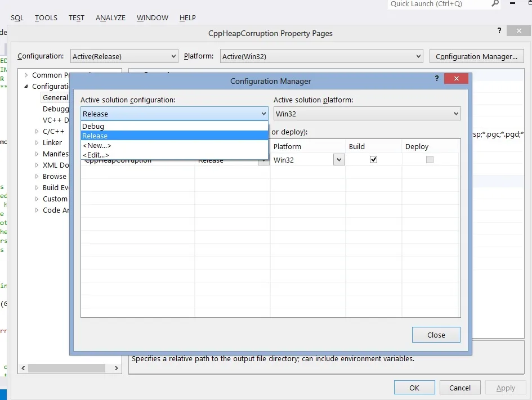Expand the Custom Build tree node
The image size is (532, 400).
37,199
